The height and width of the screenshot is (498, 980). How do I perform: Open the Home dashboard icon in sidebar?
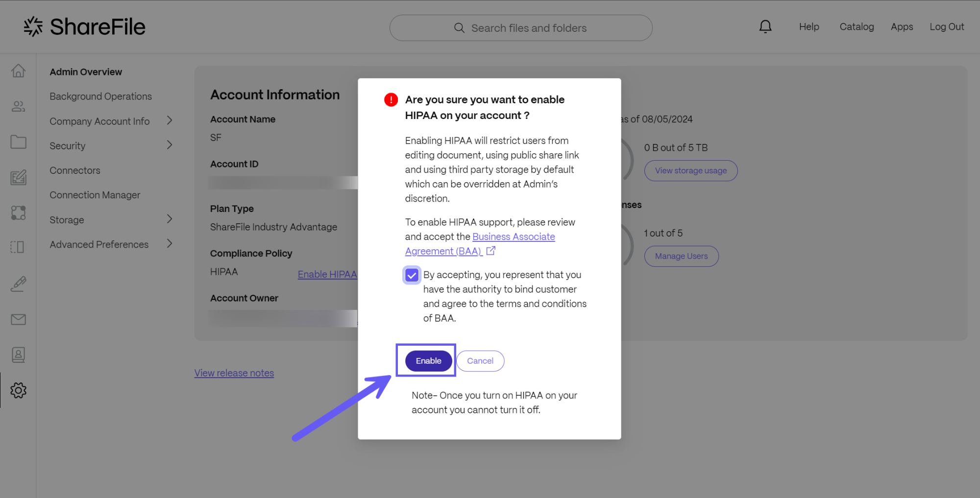pos(18,71)
